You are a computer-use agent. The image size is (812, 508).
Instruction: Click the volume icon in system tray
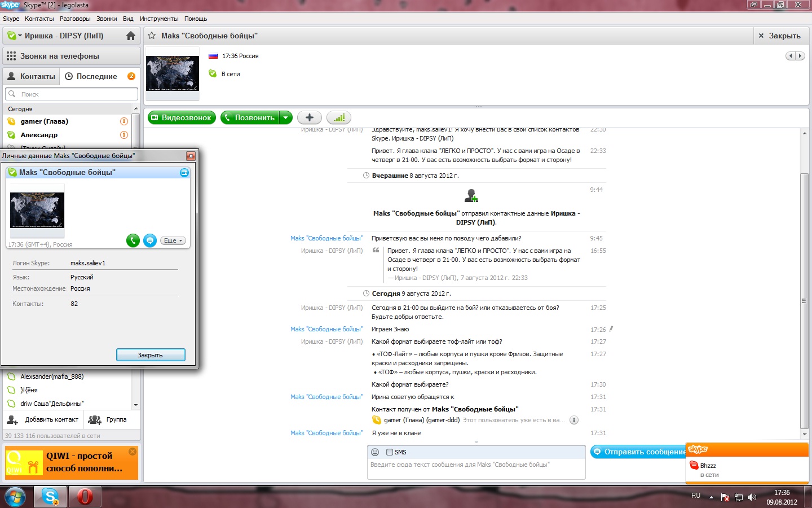[752, 497]
